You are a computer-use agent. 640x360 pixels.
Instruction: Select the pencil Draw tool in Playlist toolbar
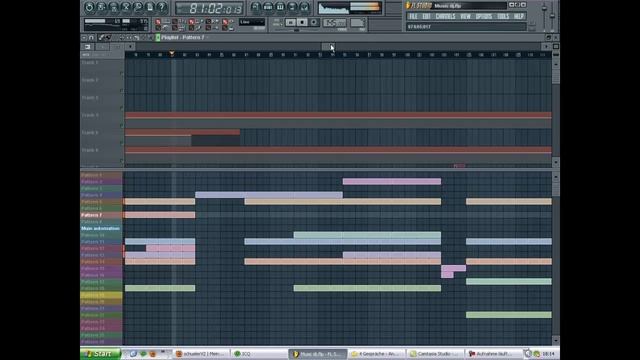(101, 38)
